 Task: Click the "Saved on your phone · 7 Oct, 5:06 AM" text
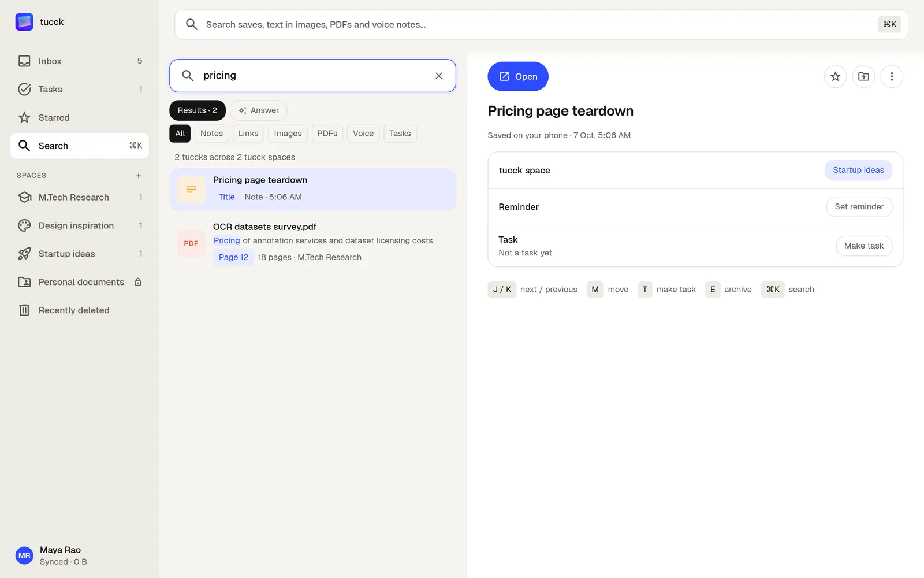tap(559, 135)
